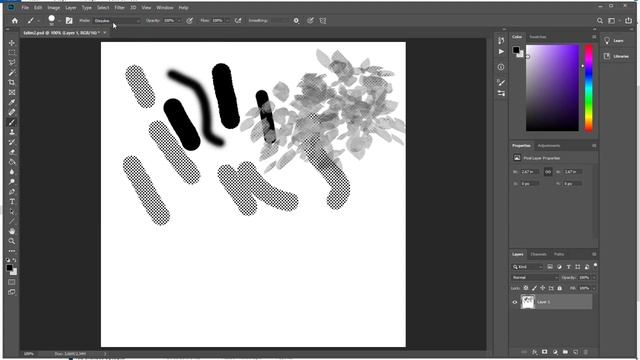Toggle lock position icon
This screenshot has height=360, width=640.
[542, 288]
